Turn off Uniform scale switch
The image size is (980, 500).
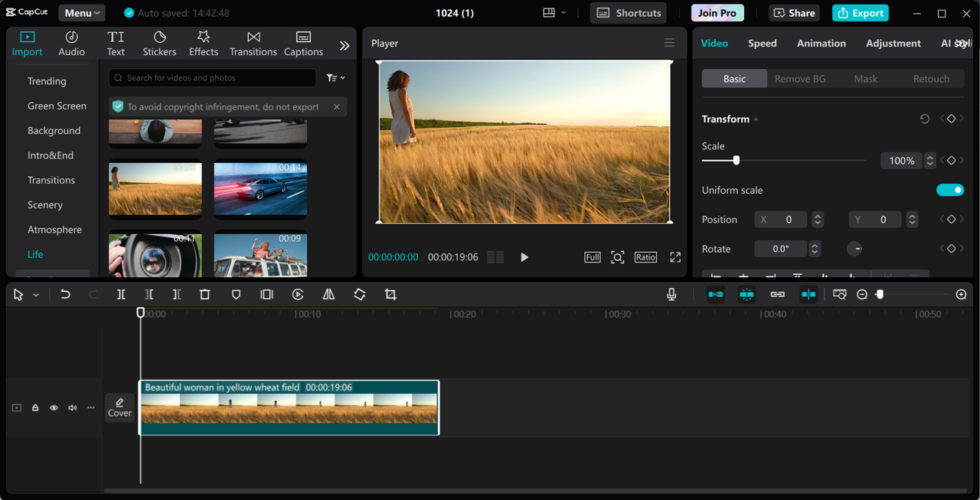point(950,190)
